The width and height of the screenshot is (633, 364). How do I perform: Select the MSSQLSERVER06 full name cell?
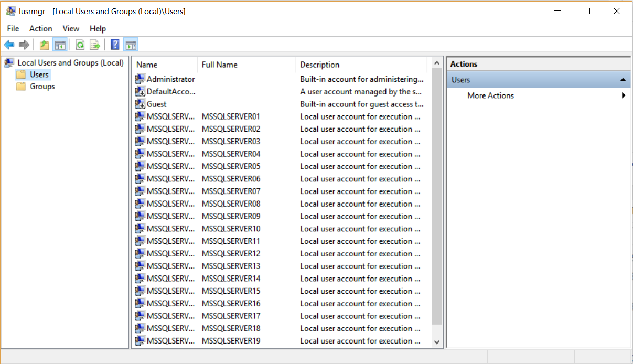(x=231, y=179)
